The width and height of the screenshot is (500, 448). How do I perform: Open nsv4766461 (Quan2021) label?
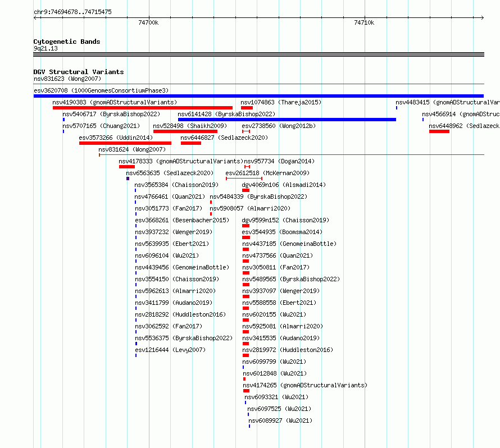[170, 196]
